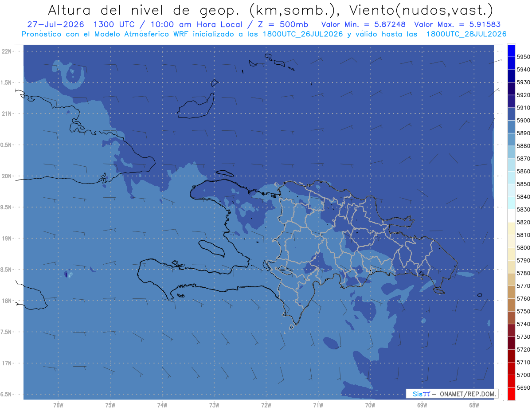Select the '69W' longitude label

422,405
